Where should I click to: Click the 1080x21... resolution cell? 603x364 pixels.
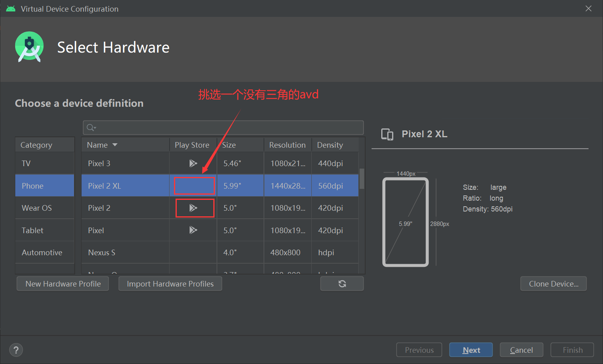click(288, 163)
